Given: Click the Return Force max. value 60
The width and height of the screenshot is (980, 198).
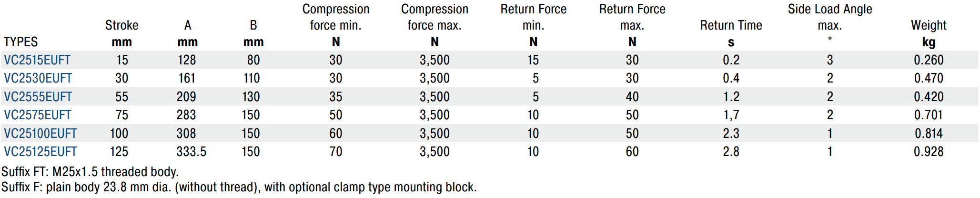Looking at the screenshot, I should 632,152.
